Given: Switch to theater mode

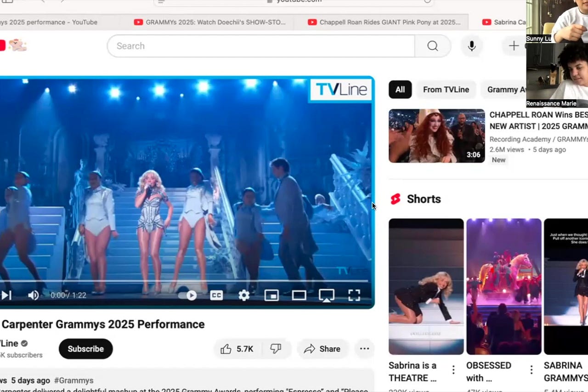Looking at the screenshot, I should tap(299, 295).
